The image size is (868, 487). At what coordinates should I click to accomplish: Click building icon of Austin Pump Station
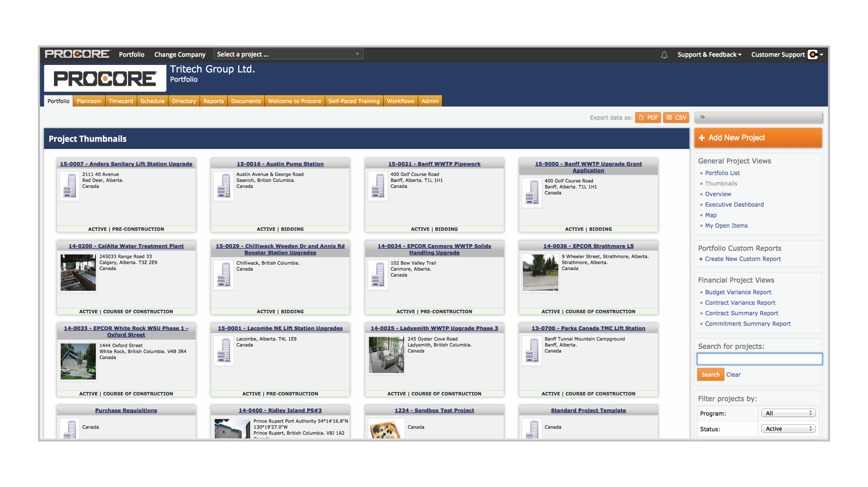click(224, 186)
